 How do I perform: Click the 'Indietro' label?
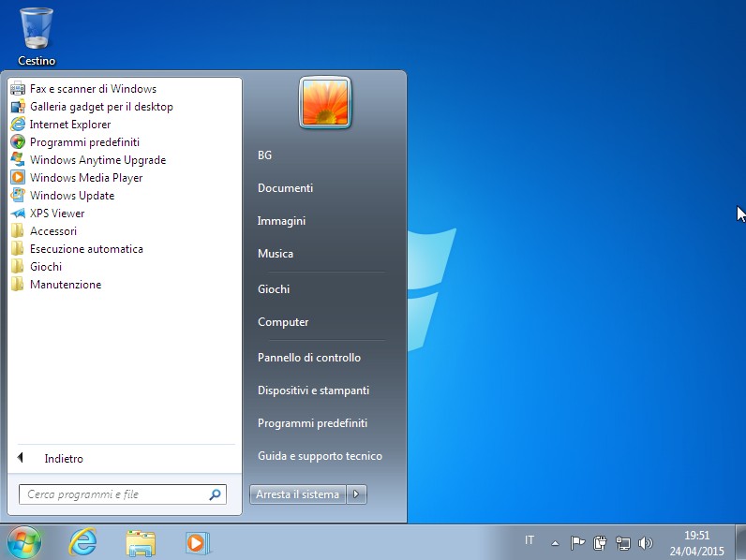point(64,459)
